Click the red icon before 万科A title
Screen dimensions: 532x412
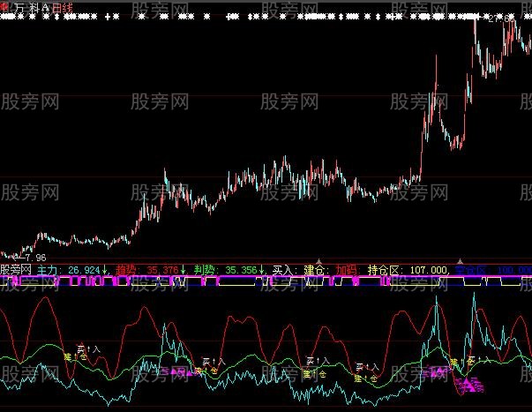pyautogui.click(x=6, y=7)
